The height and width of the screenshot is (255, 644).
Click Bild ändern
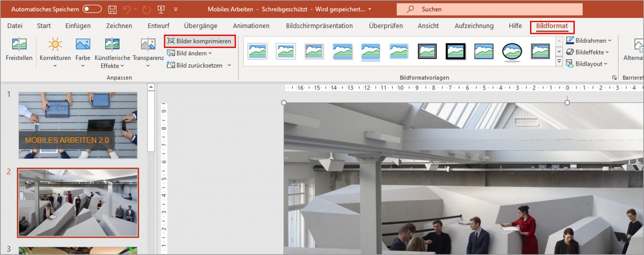[x=189, y=53]
